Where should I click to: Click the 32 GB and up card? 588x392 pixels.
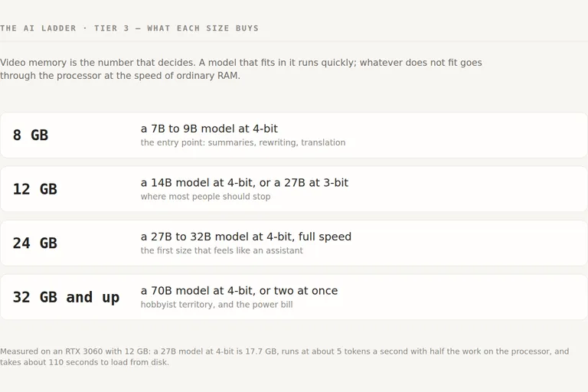pyautogui.click(x=294, y=297)
